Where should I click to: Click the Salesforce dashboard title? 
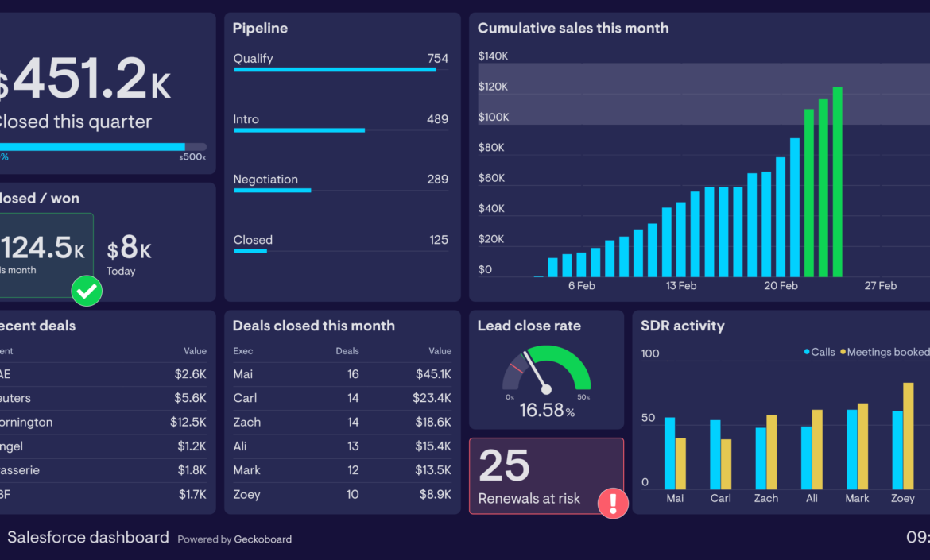[x=87, y=537]
